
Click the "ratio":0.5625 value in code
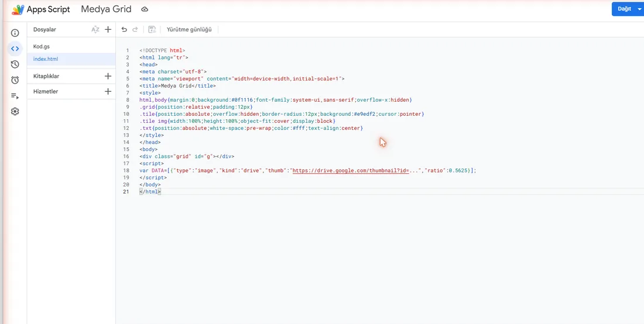447,171
